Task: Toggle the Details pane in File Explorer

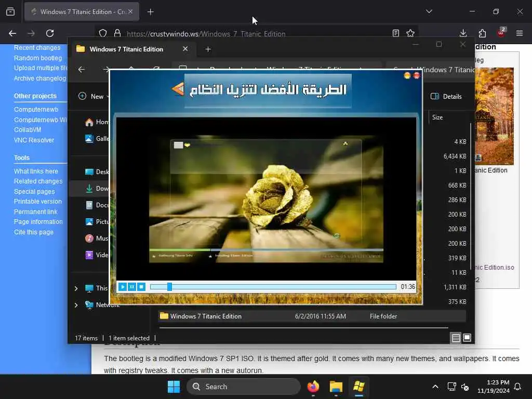Action: [x=446, y=96]
